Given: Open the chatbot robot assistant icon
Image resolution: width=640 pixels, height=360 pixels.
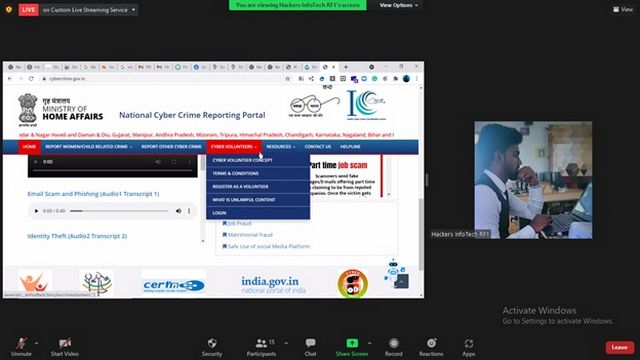Looking at the screenshot, I should (x=393, y=270).
